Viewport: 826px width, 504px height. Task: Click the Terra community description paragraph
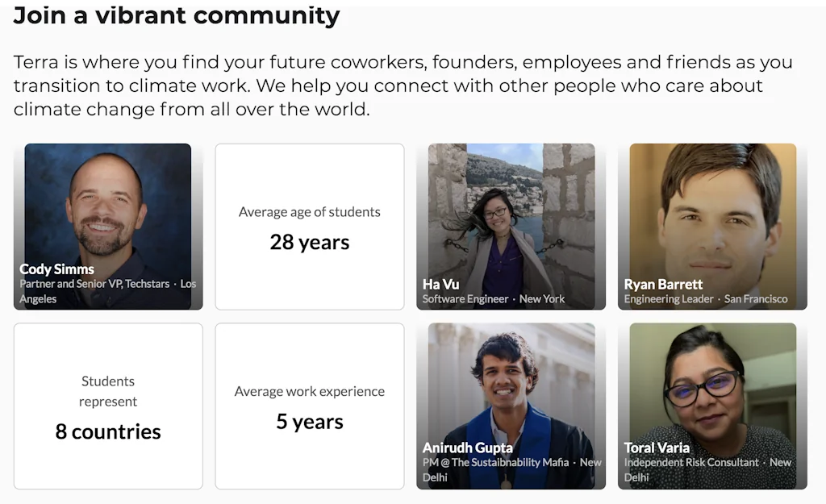pyautogui.click(x=403, y=85)
